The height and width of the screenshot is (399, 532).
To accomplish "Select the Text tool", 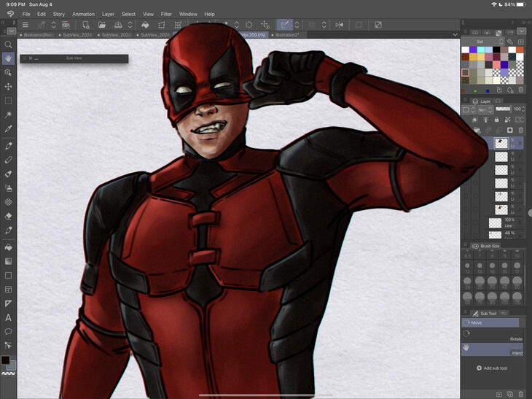I will [8, 317].
